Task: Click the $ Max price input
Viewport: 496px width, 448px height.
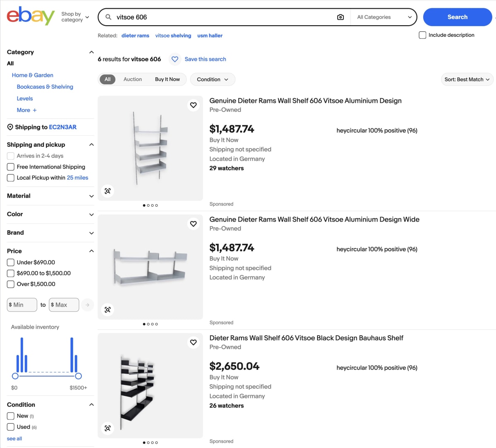Action: tap(64, 305)
